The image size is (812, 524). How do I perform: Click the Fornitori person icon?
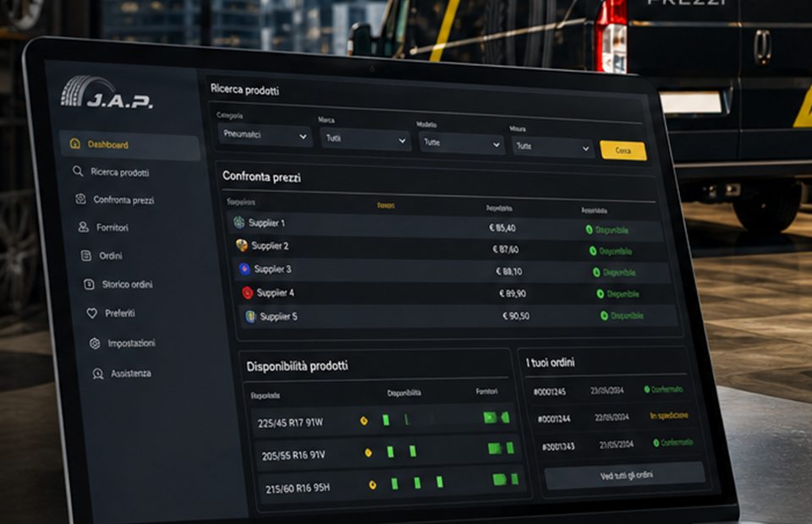(x=84, y=227)
